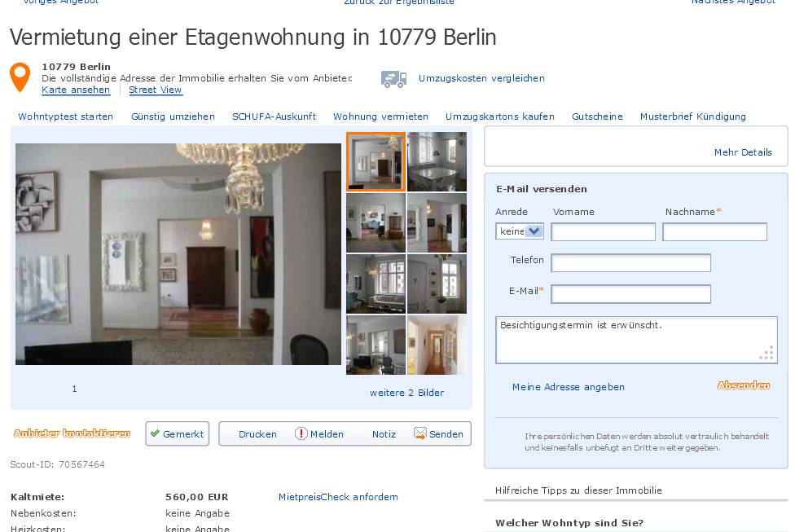
Task: Select dining table thumbnail image
Action: click(437, 162)
